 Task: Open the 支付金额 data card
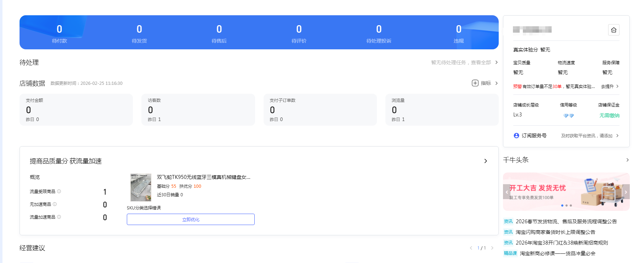pyautogui.click(x=76, y=110)
